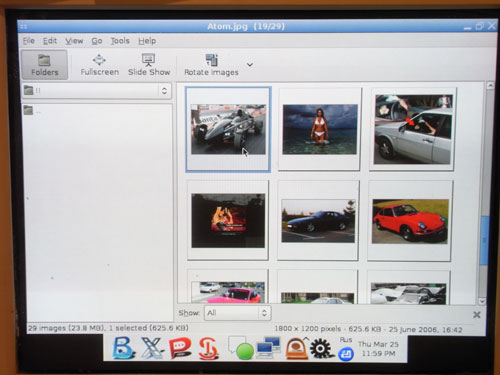
Task: Open the Help menu
Action: pyautogui.click(x=147, y=41)
